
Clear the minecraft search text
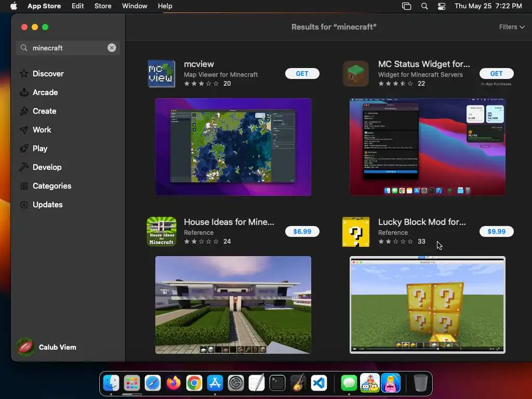pos(112,48)
